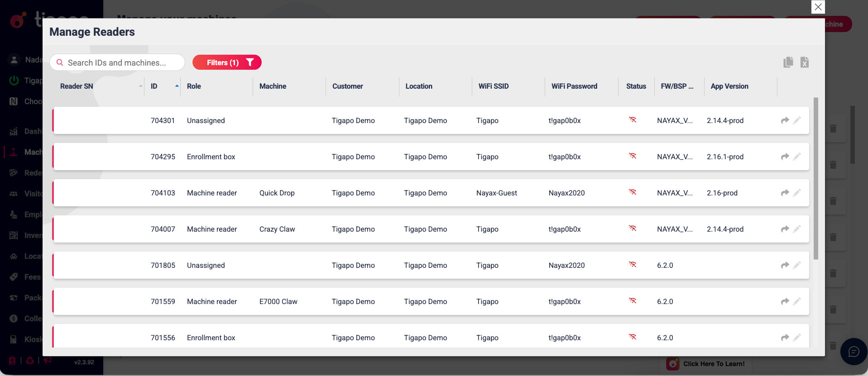Click the App Version column header

click(729, 86)
